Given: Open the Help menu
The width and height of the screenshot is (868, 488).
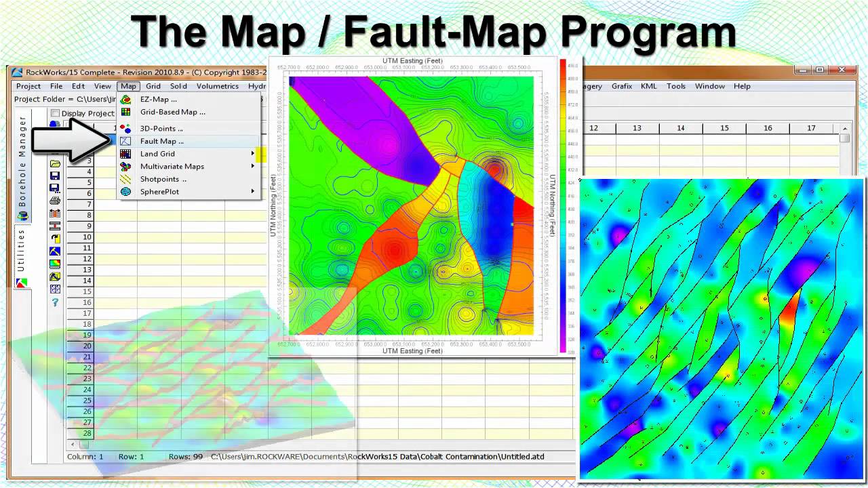Looking at the screenshot, I should [742, 86].
